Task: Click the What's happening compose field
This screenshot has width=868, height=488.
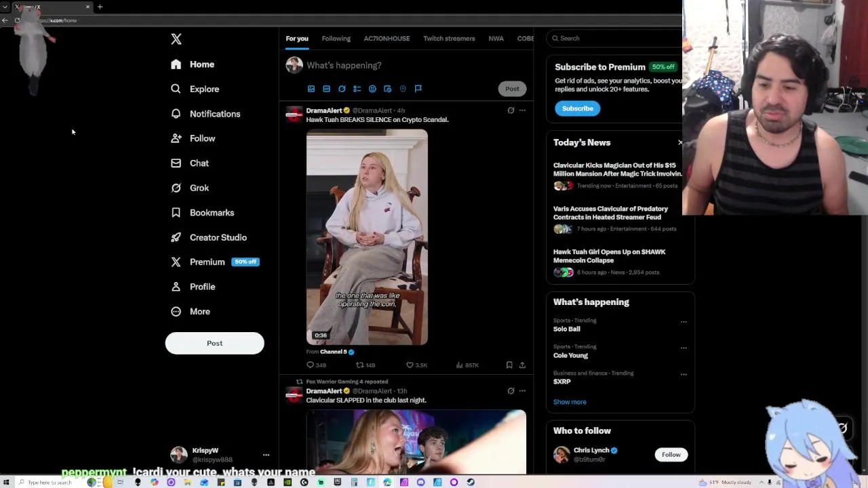Action: point(414,65)
